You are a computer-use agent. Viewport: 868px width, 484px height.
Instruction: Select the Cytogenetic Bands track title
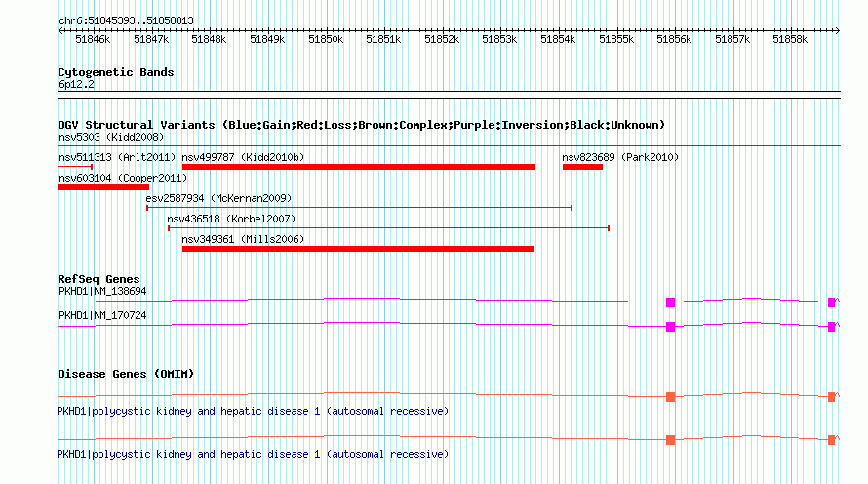click(116, 72)
